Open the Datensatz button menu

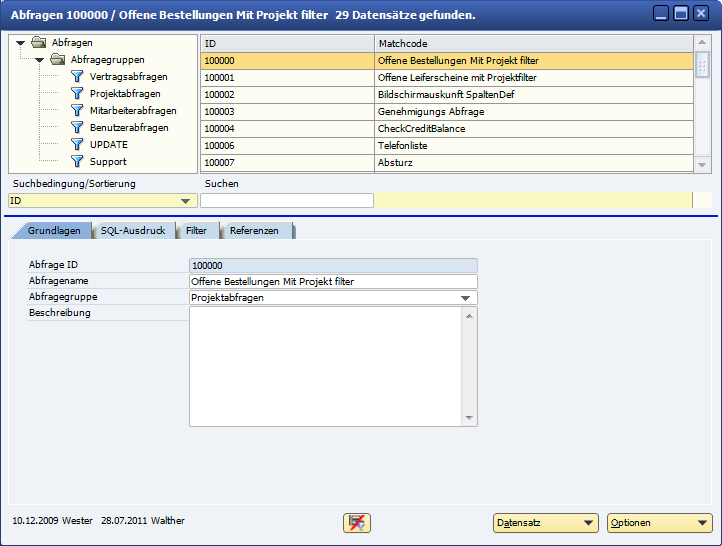coord(545,523)
